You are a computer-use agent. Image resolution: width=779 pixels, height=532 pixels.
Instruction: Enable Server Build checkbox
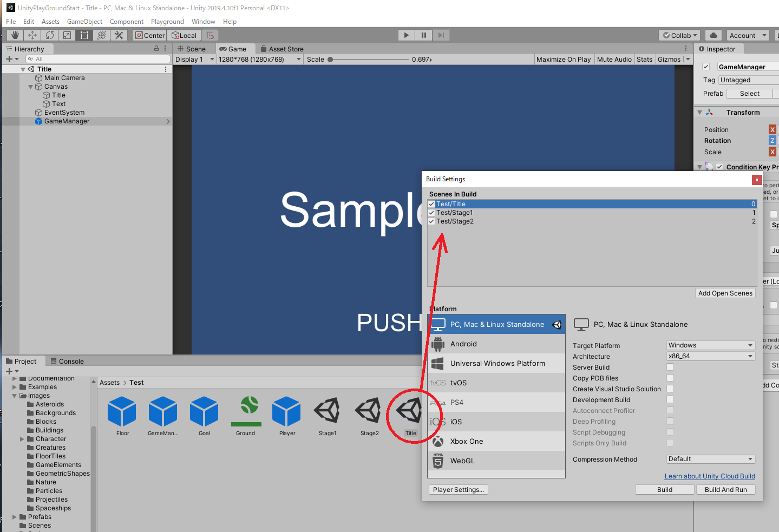pos(670,367)
